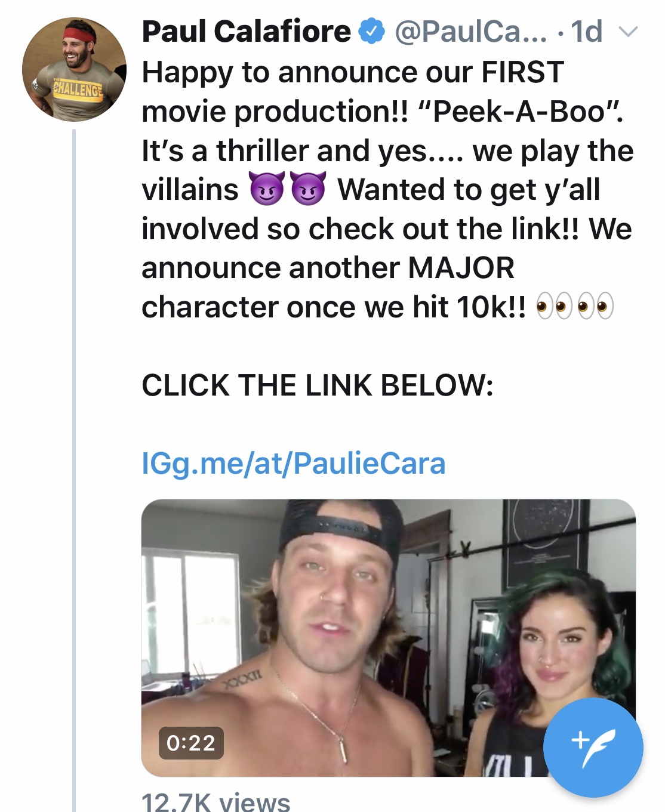Tap the 12.7K views count
The image size is (665, 812).
click(216, 802)
